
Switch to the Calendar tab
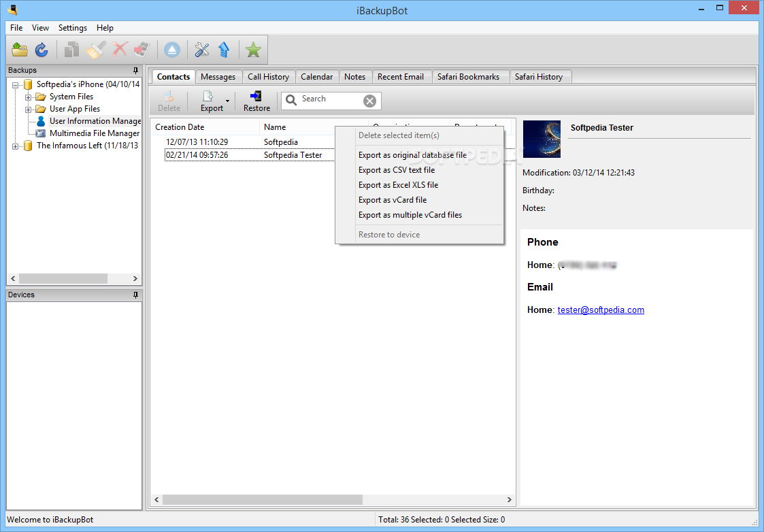tap(317, 76)
